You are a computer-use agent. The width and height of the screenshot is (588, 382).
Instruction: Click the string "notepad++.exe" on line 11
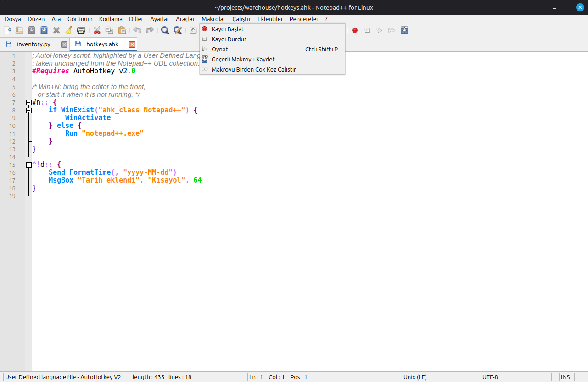(x=112, y=133)
